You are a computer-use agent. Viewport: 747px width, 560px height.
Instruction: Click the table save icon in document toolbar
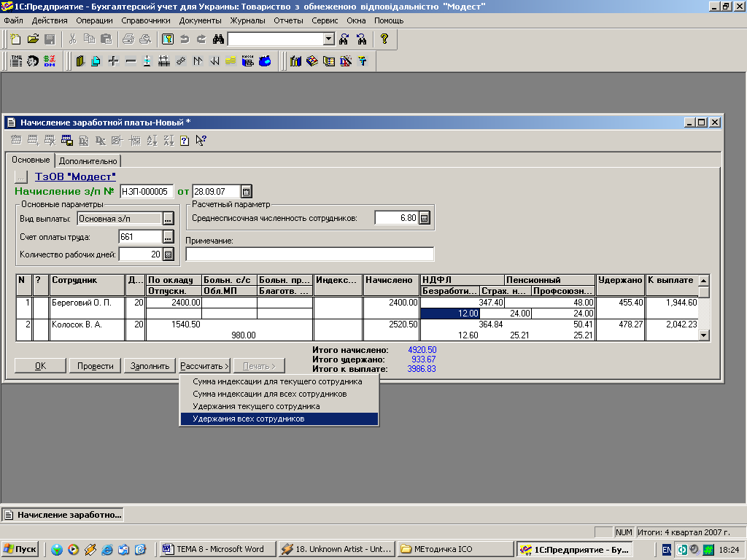click(66, 141)
